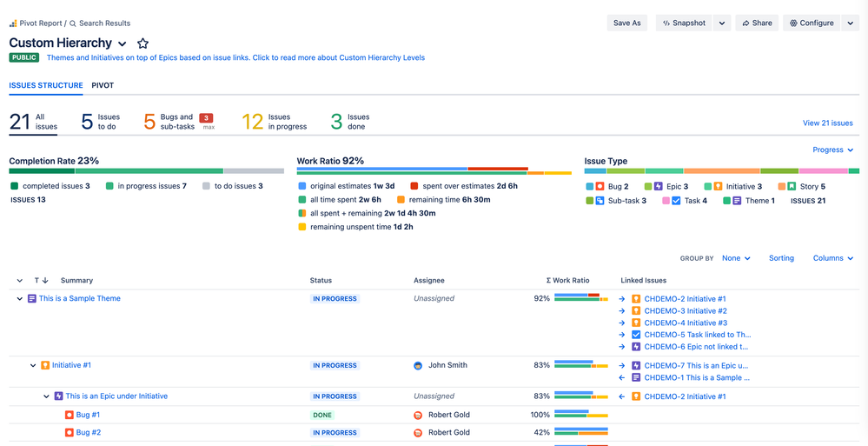Click the Bug #2 red bug icon
This screenshot has height=446, width=868.
coord(70,432)
